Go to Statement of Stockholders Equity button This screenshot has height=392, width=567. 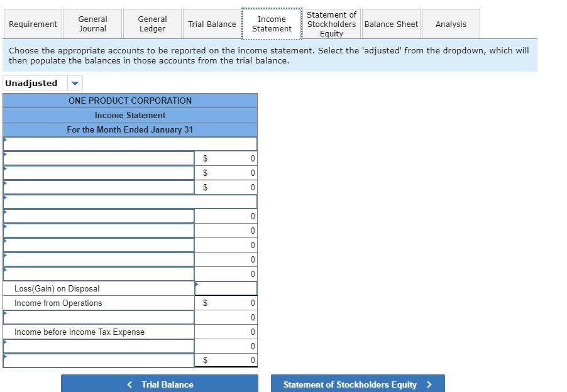point(358,384)
